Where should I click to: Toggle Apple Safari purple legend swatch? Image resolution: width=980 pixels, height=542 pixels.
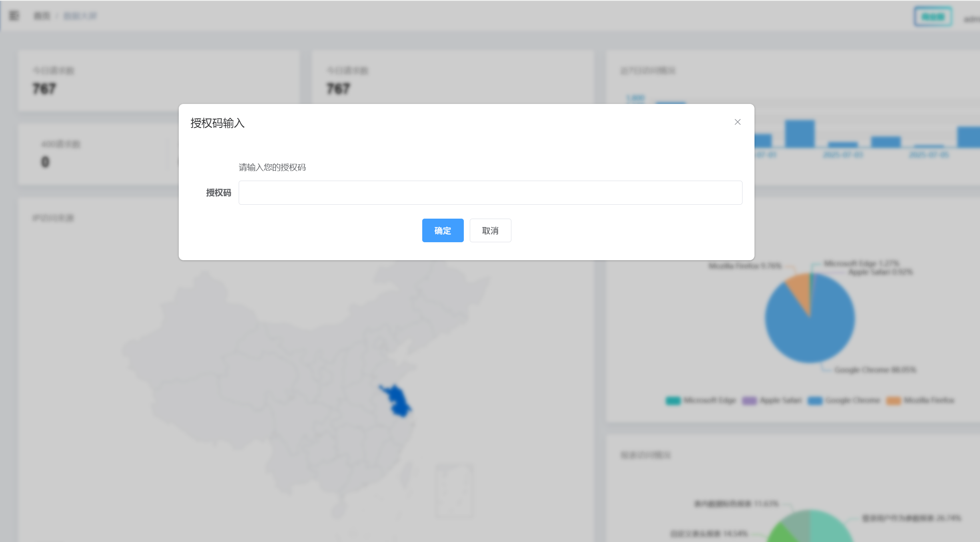749,401
